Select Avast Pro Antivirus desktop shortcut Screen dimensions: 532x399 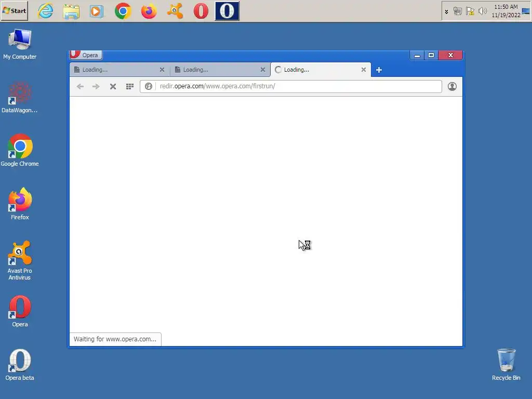20,261
